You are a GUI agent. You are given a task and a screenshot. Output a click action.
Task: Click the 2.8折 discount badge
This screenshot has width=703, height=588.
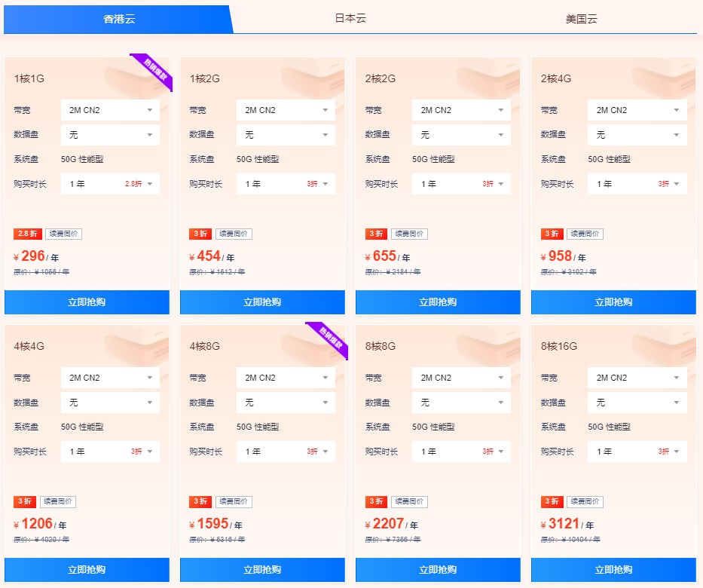coord(28,234)
